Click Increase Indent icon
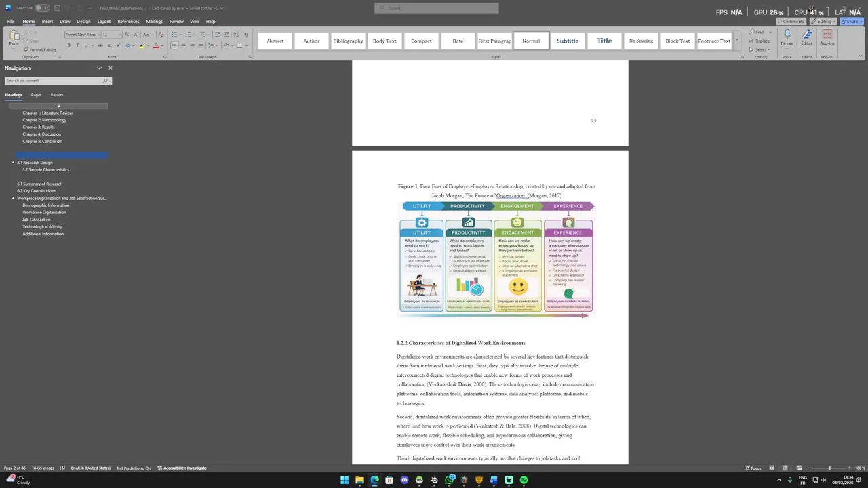Viewport: 868px width, 488px height. [226, 35]
